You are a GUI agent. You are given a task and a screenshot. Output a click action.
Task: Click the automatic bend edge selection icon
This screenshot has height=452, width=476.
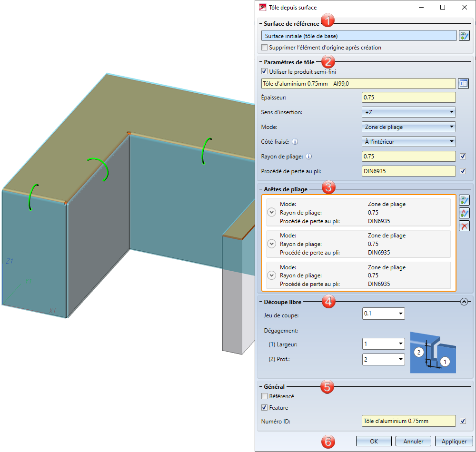[464, 213]
